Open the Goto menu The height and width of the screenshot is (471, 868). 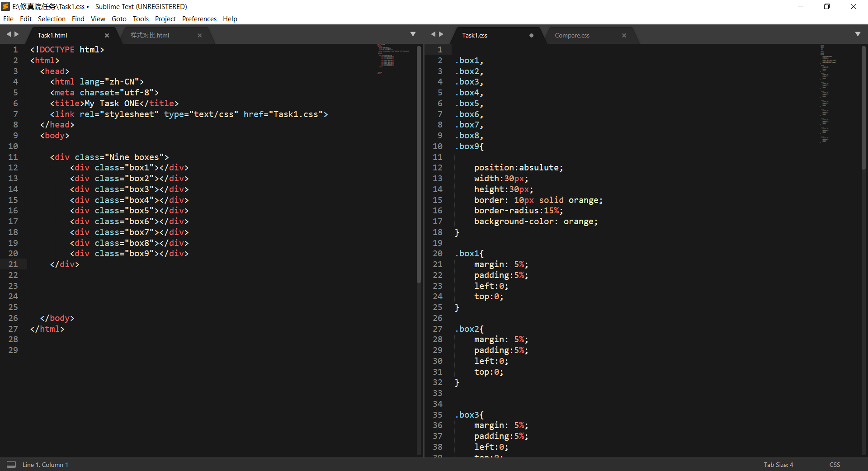pyautogui.click(x=119, y=19)
